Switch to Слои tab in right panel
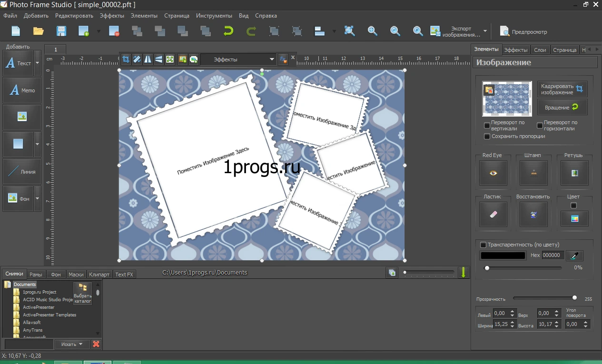Screen dimensions: 602x364 (540, 49)
